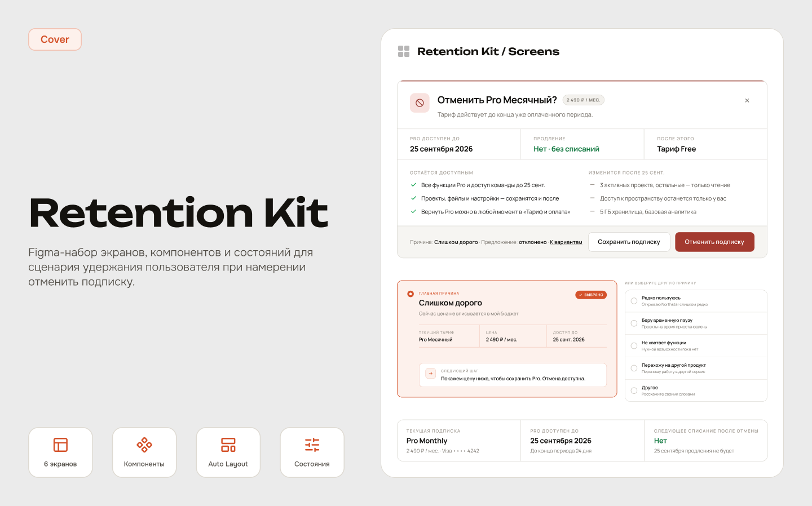Image resolution: width=812 pixels, height=506 pixels.
Task: Click the Cover badge
Action: point(55,39)
